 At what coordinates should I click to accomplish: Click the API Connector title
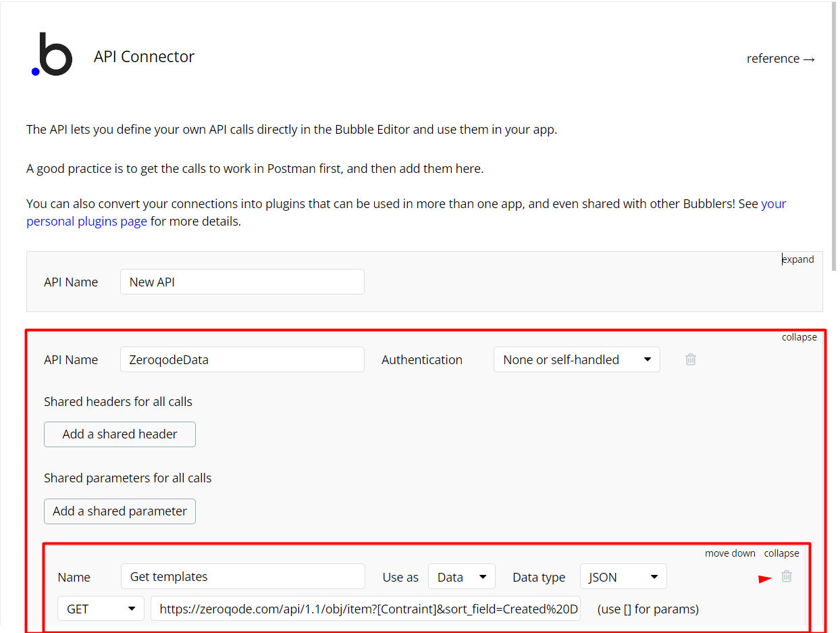tap(144, 57)
